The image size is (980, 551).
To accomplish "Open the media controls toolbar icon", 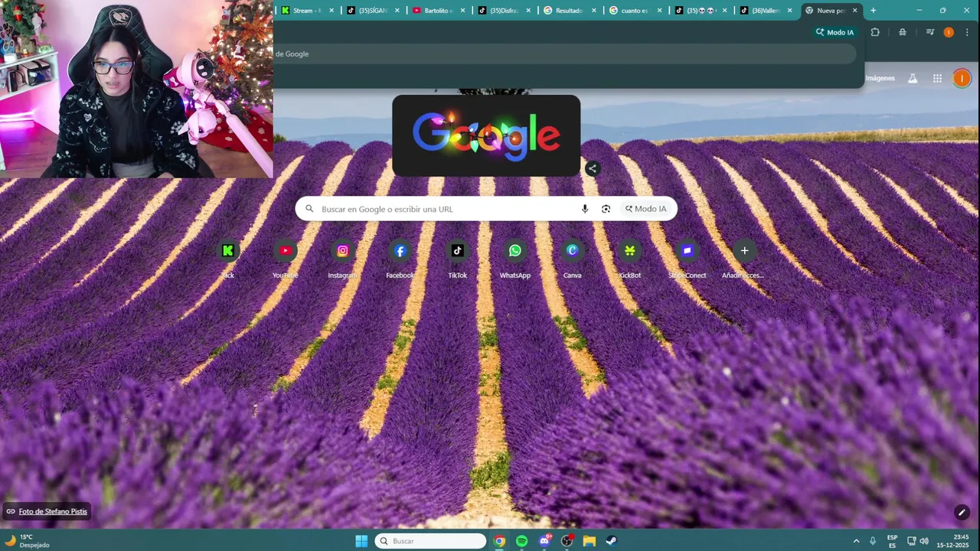I will click(929, 32).
